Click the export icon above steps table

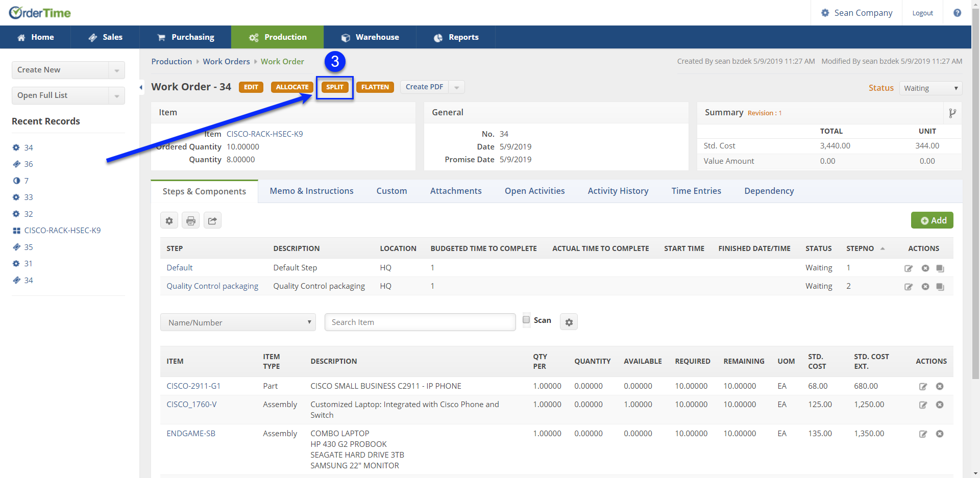click(x=212, y=221)
